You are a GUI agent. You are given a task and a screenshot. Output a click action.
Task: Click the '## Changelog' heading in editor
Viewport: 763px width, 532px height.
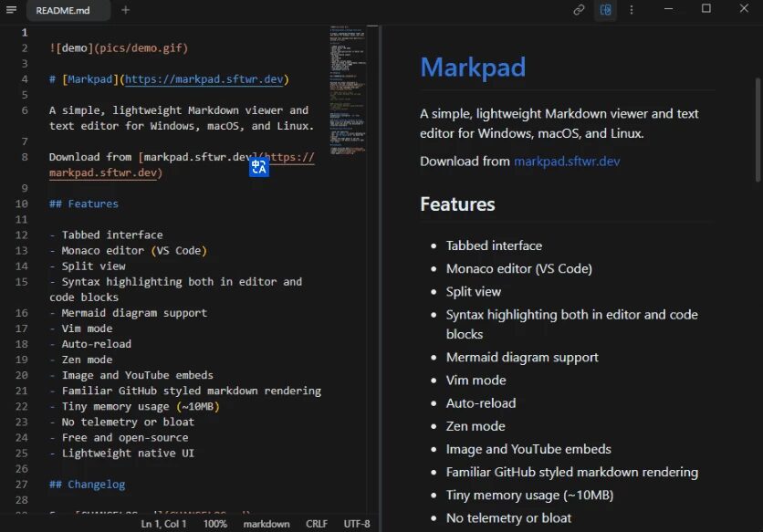pyautogui.click(x=87, y=485)
